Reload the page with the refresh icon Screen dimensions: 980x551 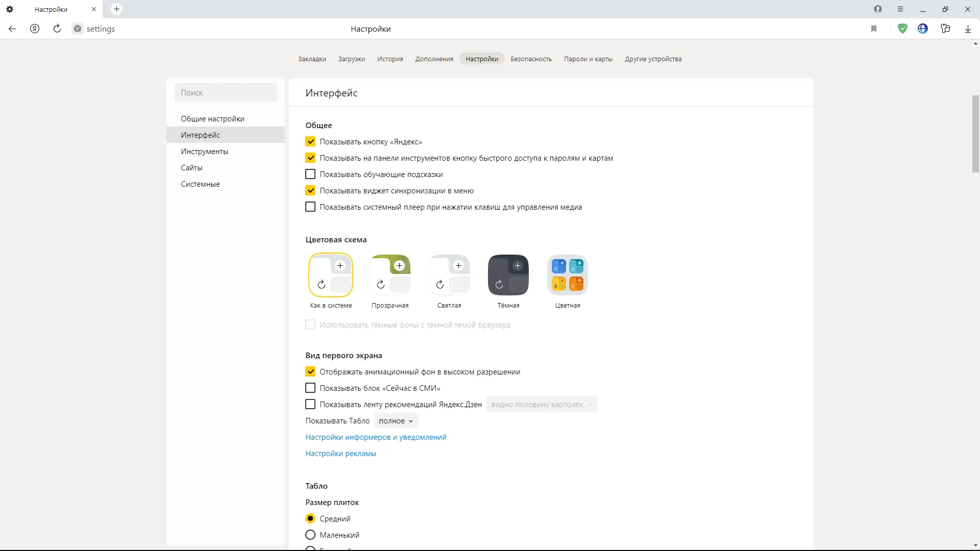point(57,29)
